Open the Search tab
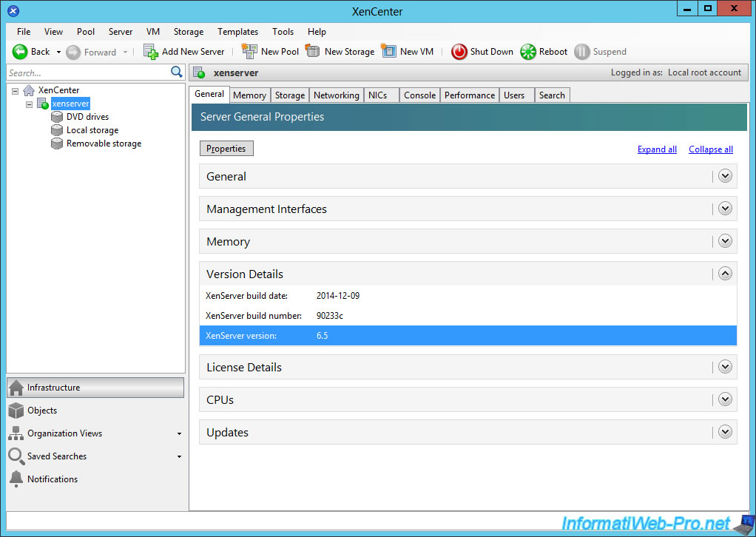The image size is (756, 537). (x=552, y=95)
